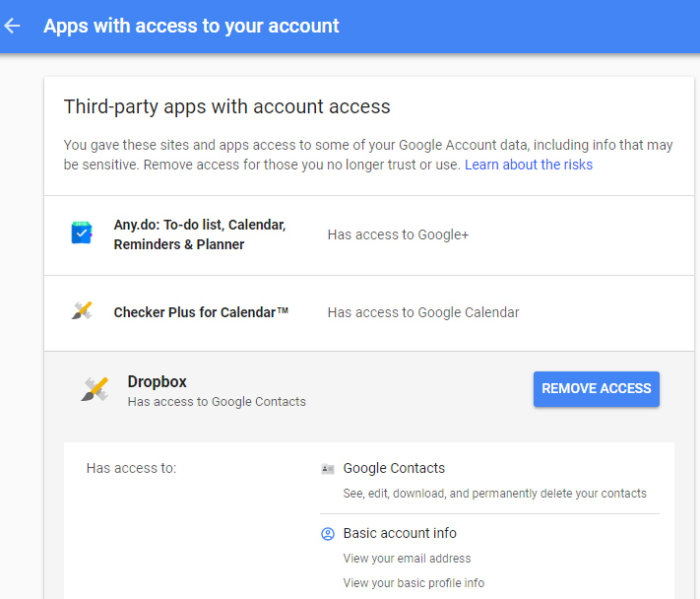Click the Checker Plus for Calendar icon
Screen dimensions: 700x599
click(82, 312)
